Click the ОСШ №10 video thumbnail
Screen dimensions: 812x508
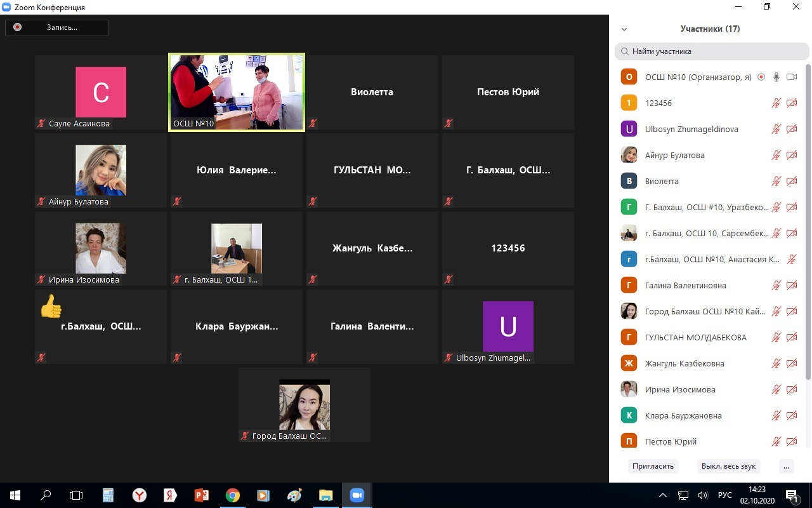pyautogui.click(x=237, y=92)
